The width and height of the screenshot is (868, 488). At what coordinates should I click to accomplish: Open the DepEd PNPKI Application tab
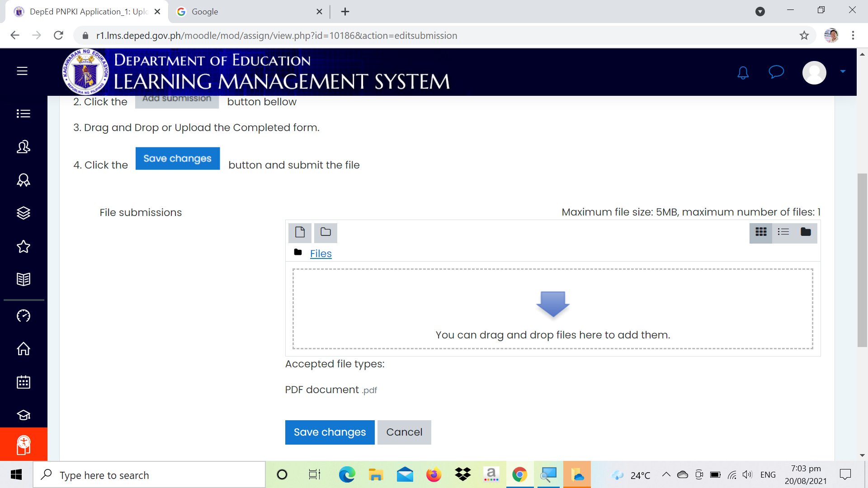click(81, 12)
